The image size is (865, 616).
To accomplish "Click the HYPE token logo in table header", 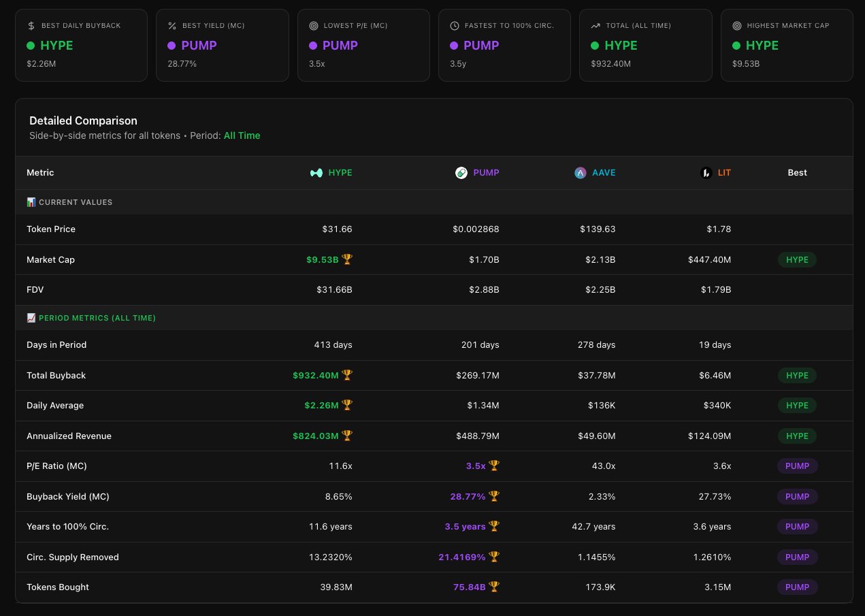I will (316, 173).
